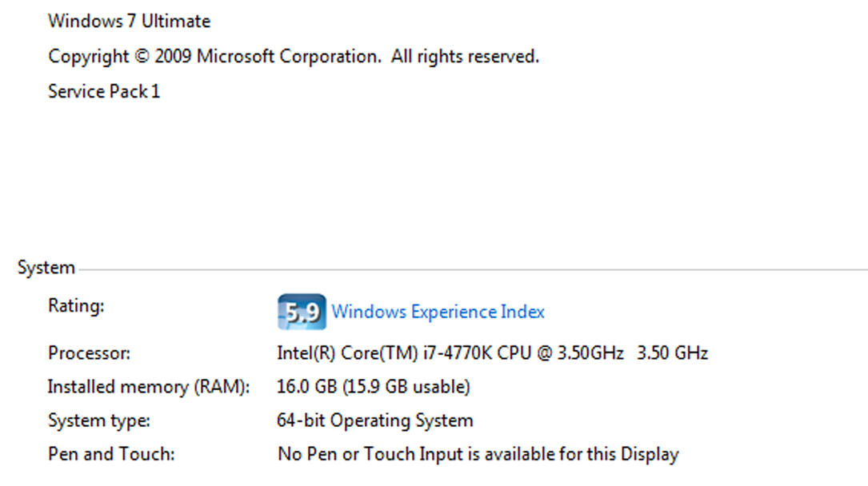Screen dimensions: 868x486
Task: Click the Windows 7 Ultimate edition text
Action: coord(129,22)
